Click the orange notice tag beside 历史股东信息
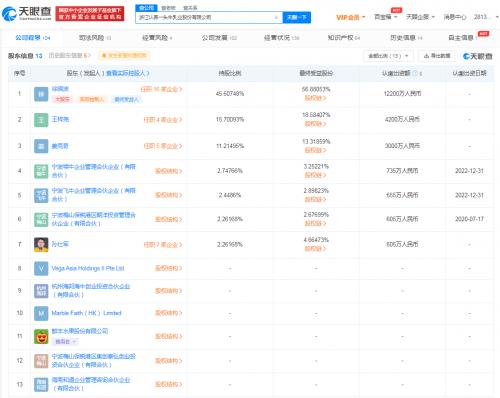This screenshot has width=500, height=398. (124, 55)
